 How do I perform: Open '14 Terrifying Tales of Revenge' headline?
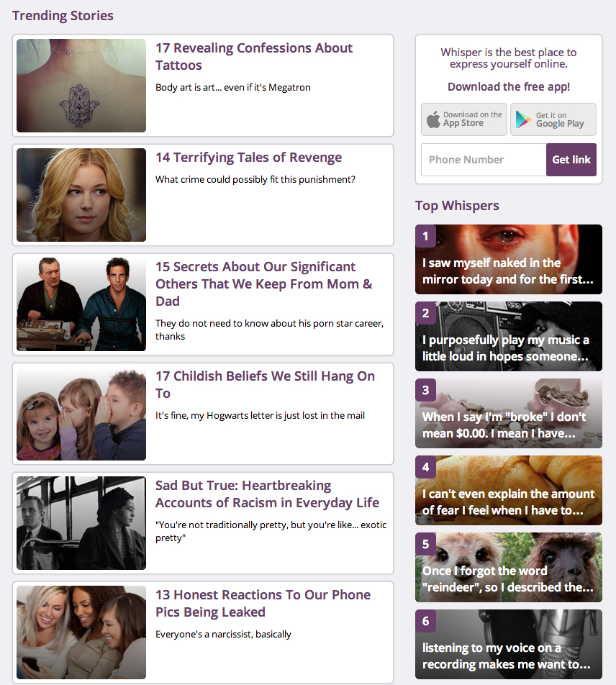[x=248, y=158]
